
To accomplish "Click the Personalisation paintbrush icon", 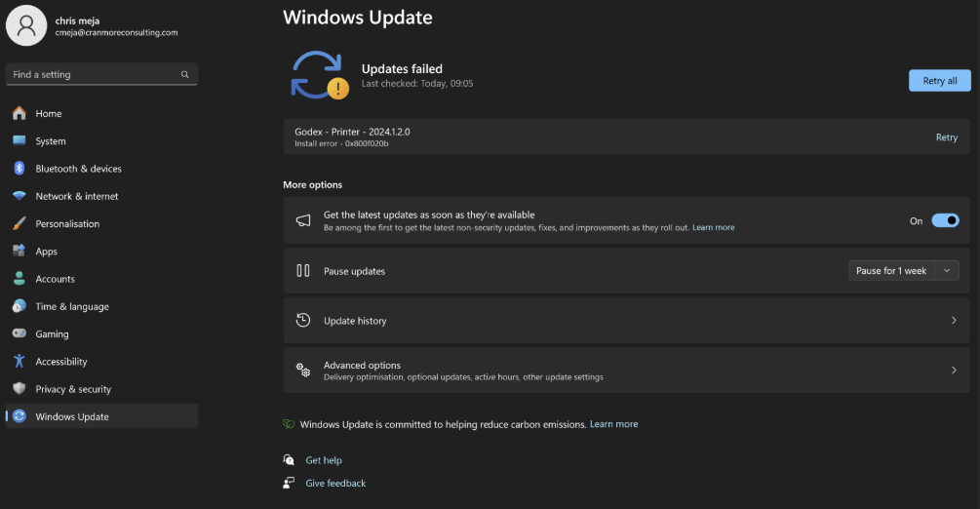I will click(x=20, y=223).
